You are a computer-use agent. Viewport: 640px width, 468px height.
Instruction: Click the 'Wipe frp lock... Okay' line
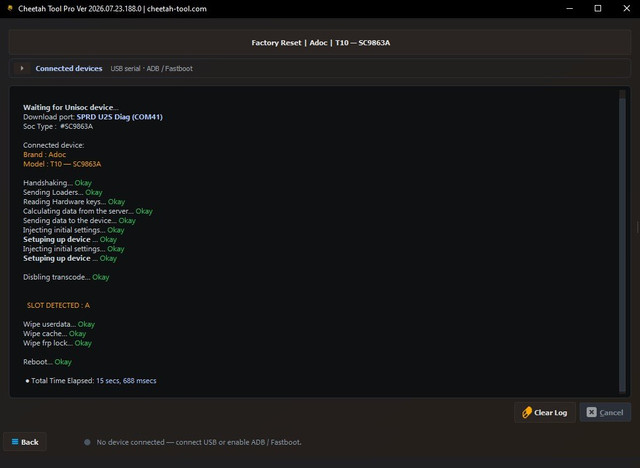[x=57, y=343]
